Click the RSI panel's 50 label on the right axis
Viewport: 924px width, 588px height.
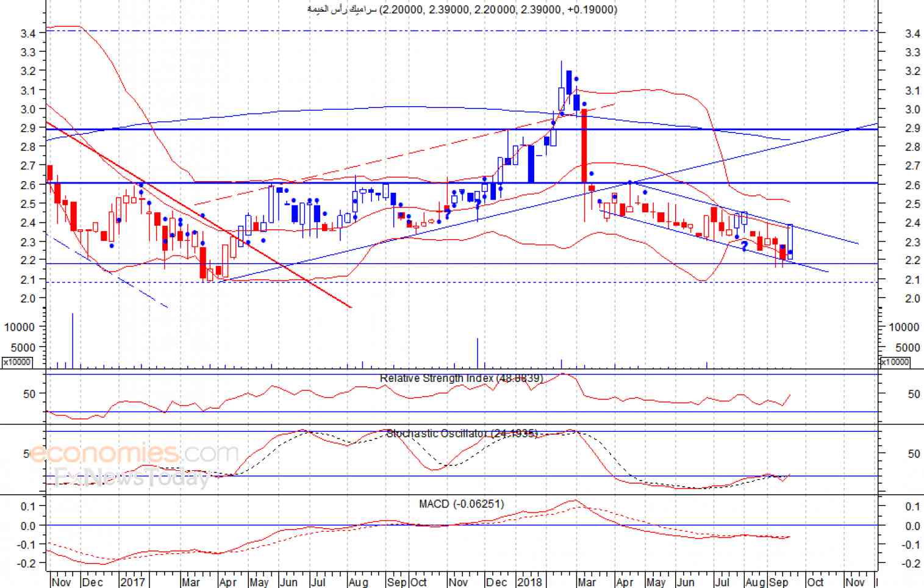[x=914, y=394]
